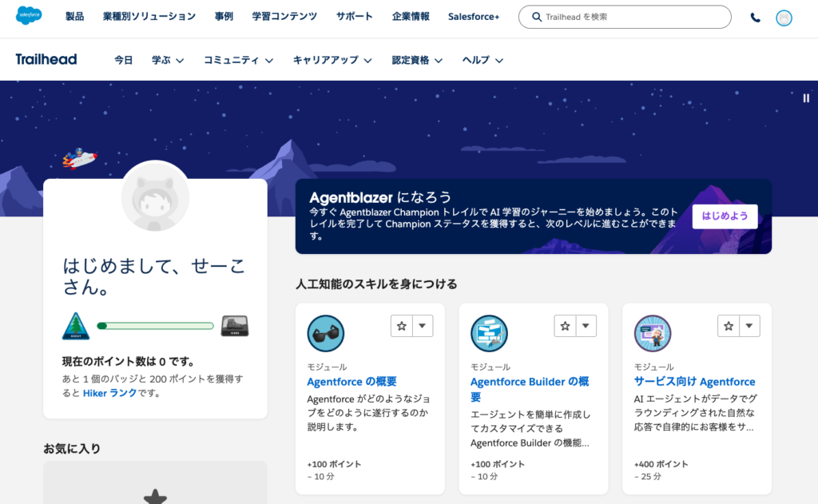This screenshot has width=818, height=504.
Task: Star the サービス向け Agentforce module
Action: (x=729, y=326)
